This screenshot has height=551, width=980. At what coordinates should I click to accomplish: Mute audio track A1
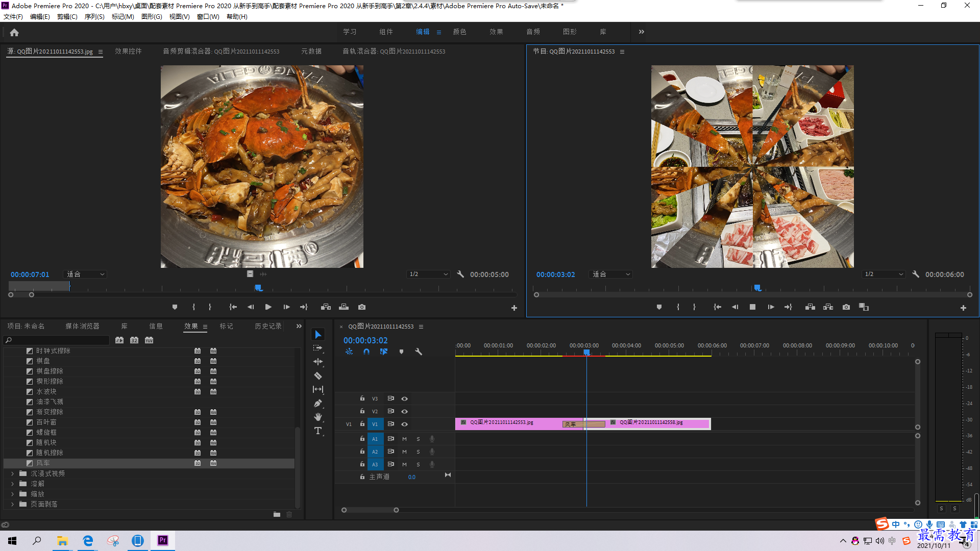[x=404, y=439]
